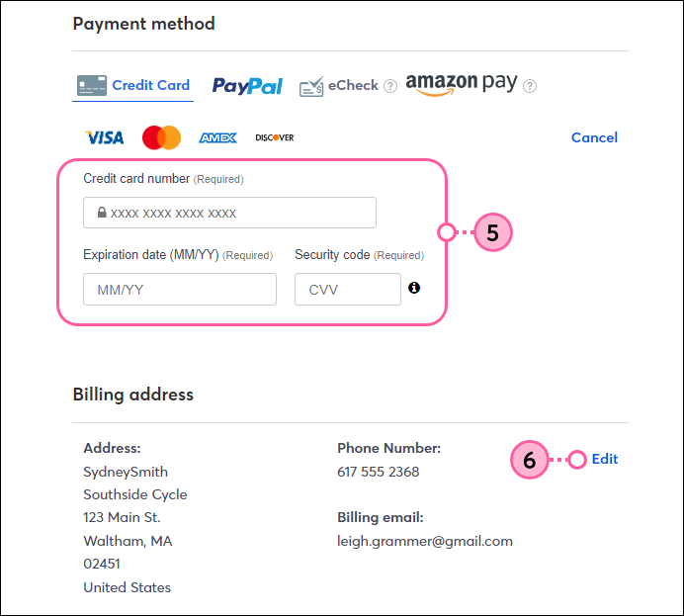Open the eCheck help question mark
684x616 pixels.
click(x=390, y=86)
